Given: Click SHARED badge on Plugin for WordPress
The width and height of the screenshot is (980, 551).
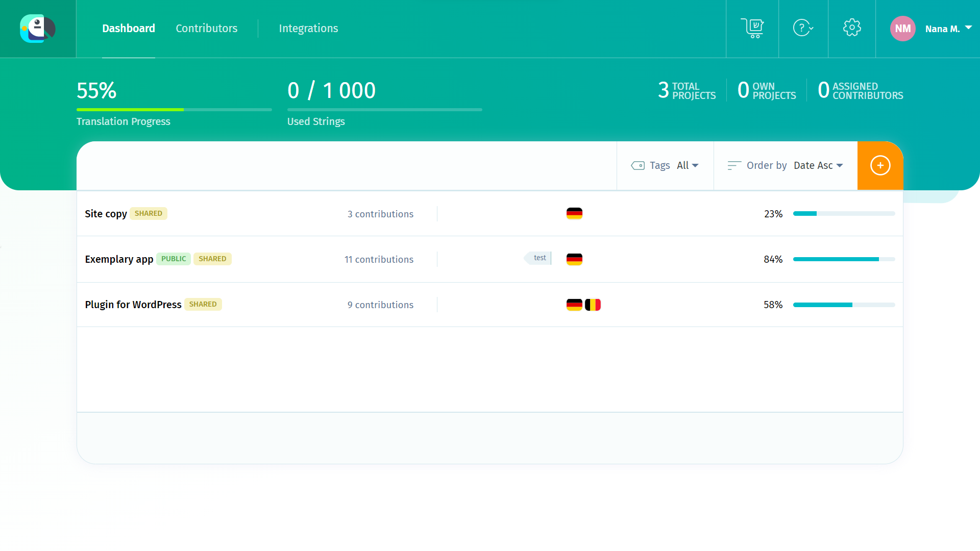Looking at the screenshot, I should point(203,304).
